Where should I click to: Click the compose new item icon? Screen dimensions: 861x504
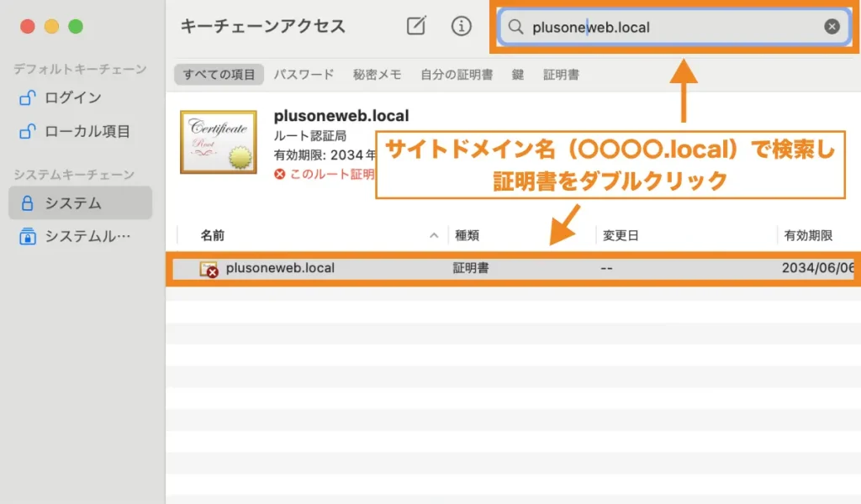coord(416,26)
